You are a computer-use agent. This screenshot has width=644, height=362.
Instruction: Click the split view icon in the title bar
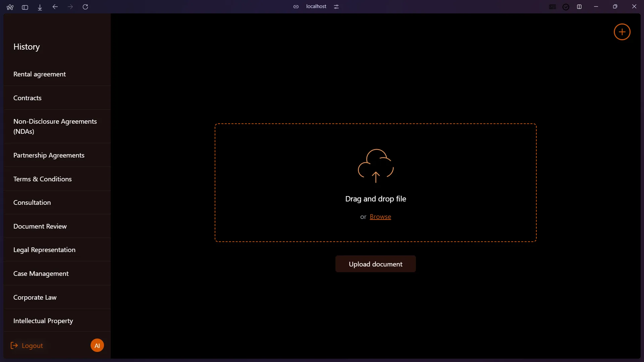point(579,7)
